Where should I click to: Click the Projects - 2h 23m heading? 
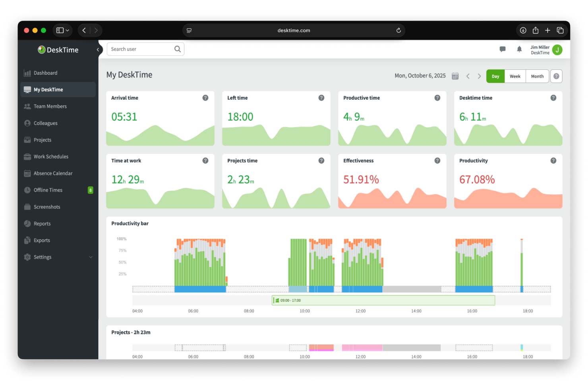[x=131, y=332]
